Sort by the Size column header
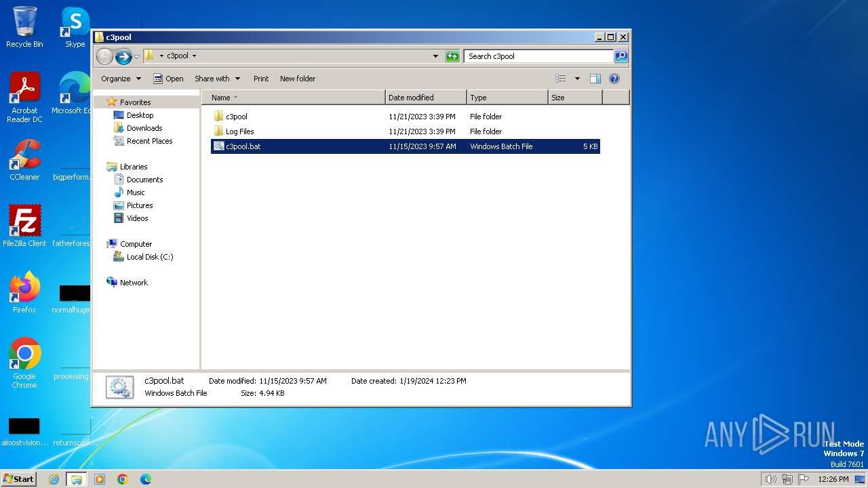The height and width of the screenshot is (488, 868). 575,98
